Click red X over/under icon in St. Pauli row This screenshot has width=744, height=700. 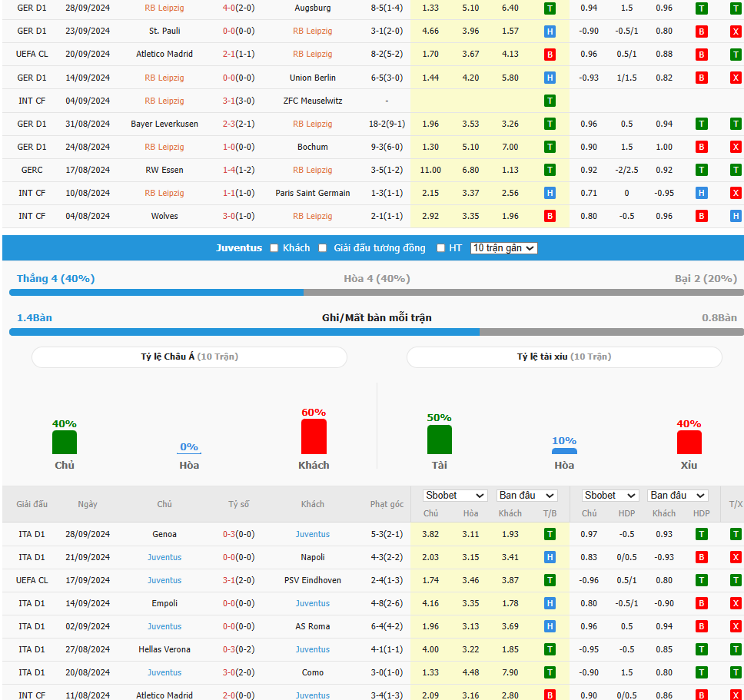point(736,32)
